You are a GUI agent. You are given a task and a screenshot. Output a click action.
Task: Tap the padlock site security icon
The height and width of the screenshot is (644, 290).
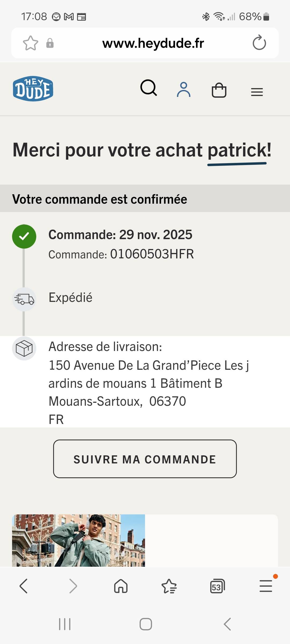(50, 43)
